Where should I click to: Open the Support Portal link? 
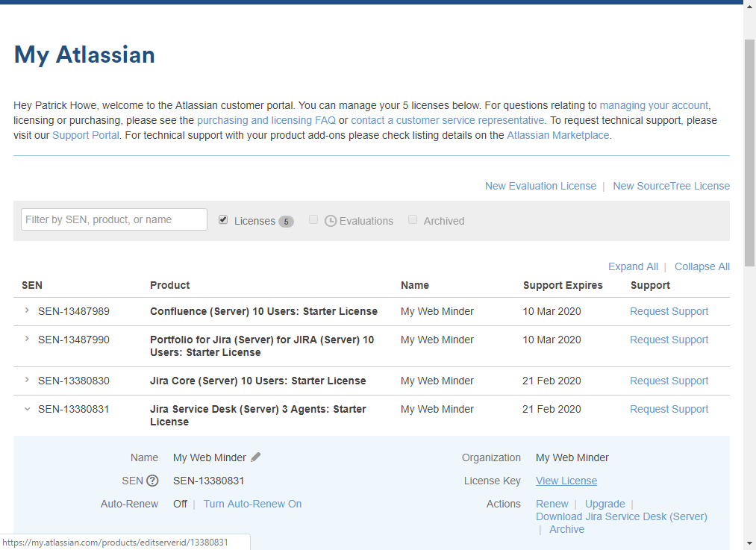pyautogui.click(x=86, y=136)
